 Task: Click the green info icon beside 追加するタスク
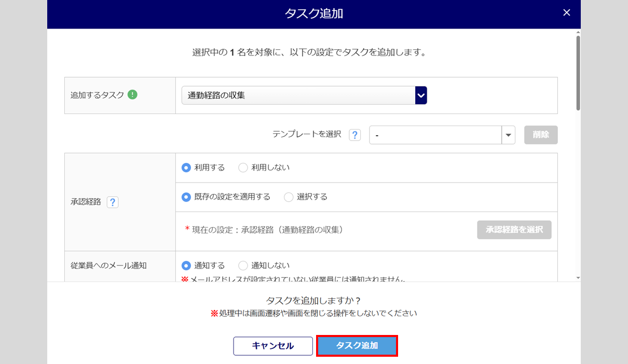(132, 95)
